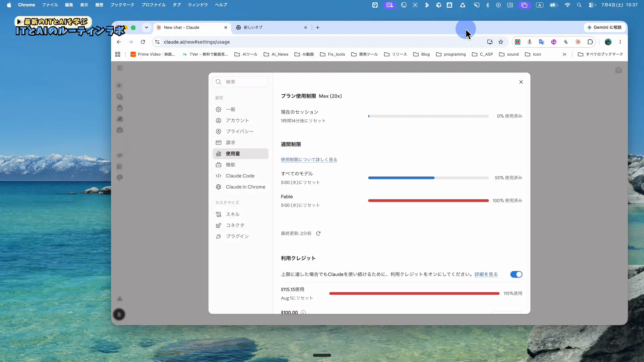The image size is (644, 362).
Task: Open リリース bookmark folder
Action: coord(395,54)
